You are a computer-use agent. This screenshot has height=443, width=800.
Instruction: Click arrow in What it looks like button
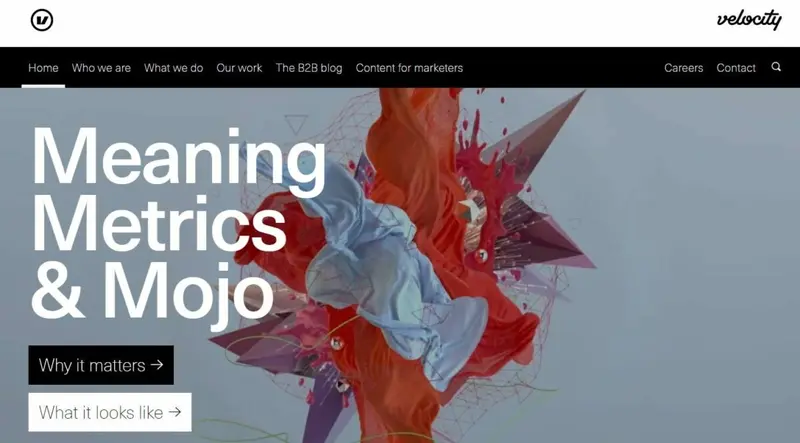click(175, 412)
